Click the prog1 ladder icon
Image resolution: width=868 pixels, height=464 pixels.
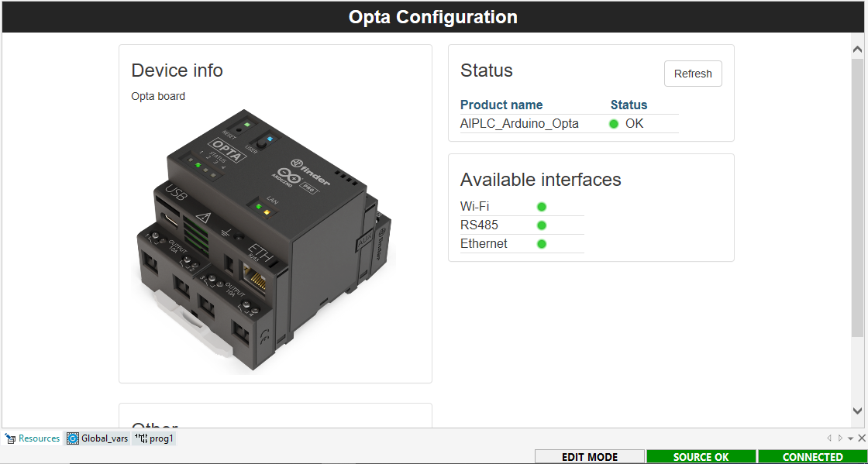(140, 438)
